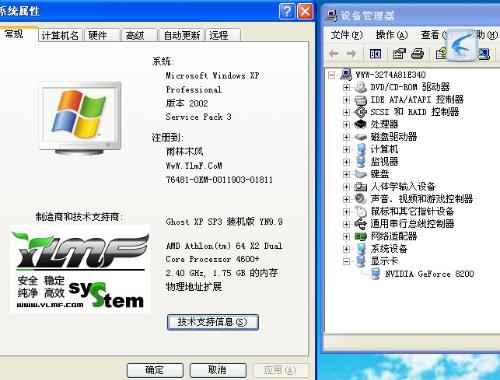The width and height of the screenshot is (500, 380).
Task: Click the floating blue swallow bird icon
Action: [461, 46]
